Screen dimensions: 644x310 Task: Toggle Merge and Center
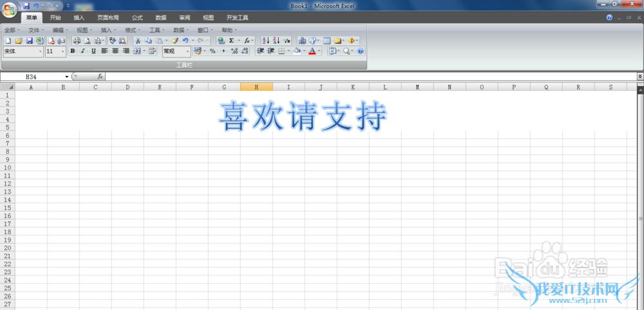[x=137, y=51]
